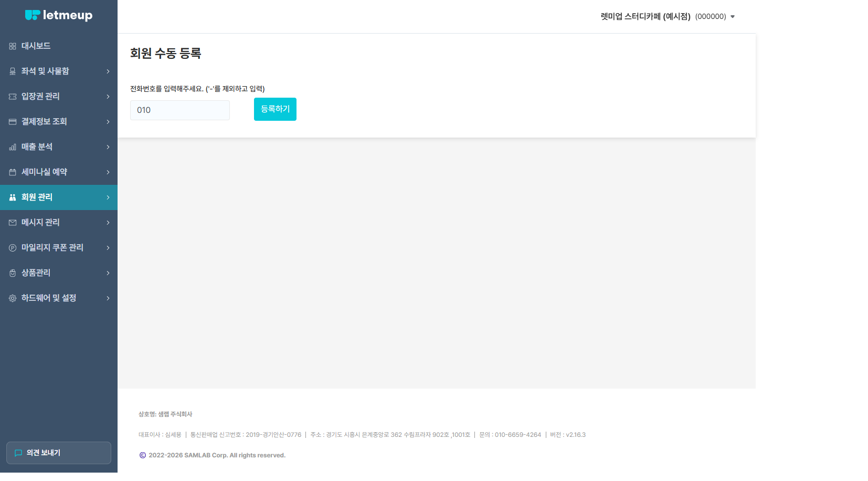Open the 결제정보 조회 menu
The height and width of the screenshot is (481, 868).
[59, 122]
